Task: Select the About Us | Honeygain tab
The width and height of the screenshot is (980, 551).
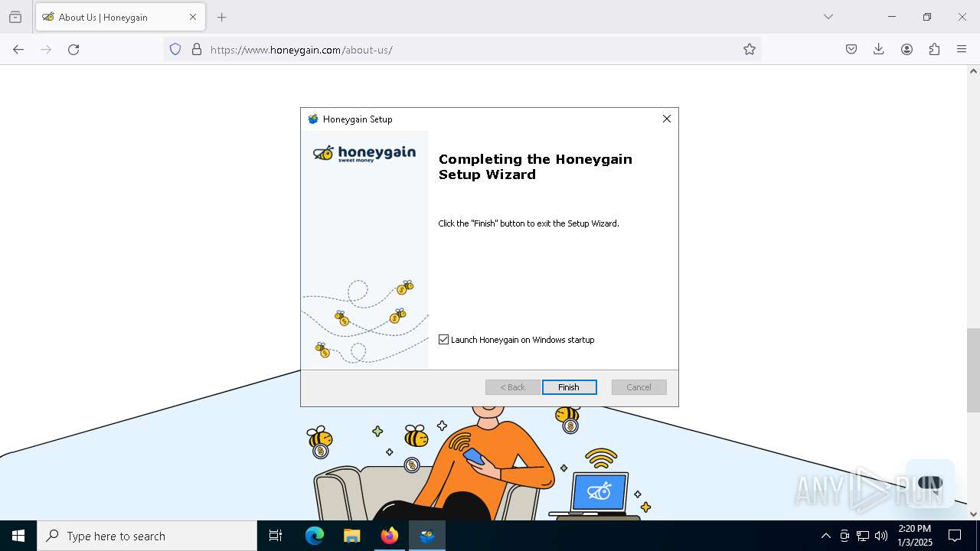Action: pos(120,17)
